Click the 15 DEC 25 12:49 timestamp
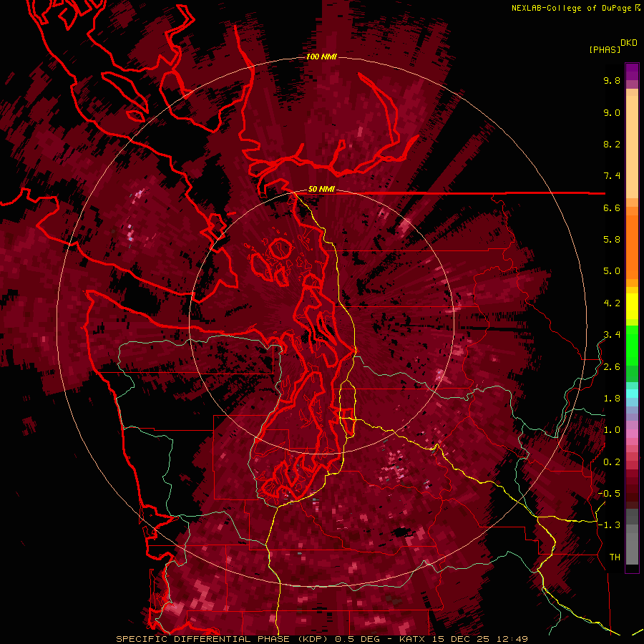The image size is (644, 644). [x=479, y=639]
